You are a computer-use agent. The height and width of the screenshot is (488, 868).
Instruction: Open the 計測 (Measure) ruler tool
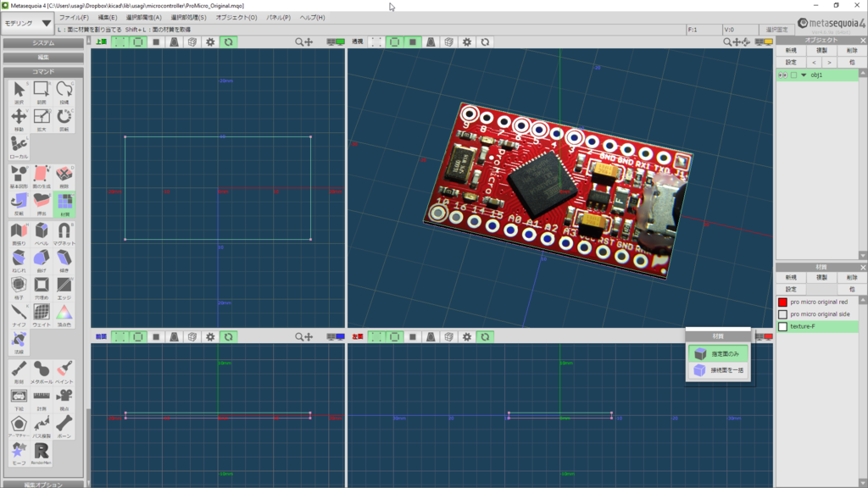42,400
